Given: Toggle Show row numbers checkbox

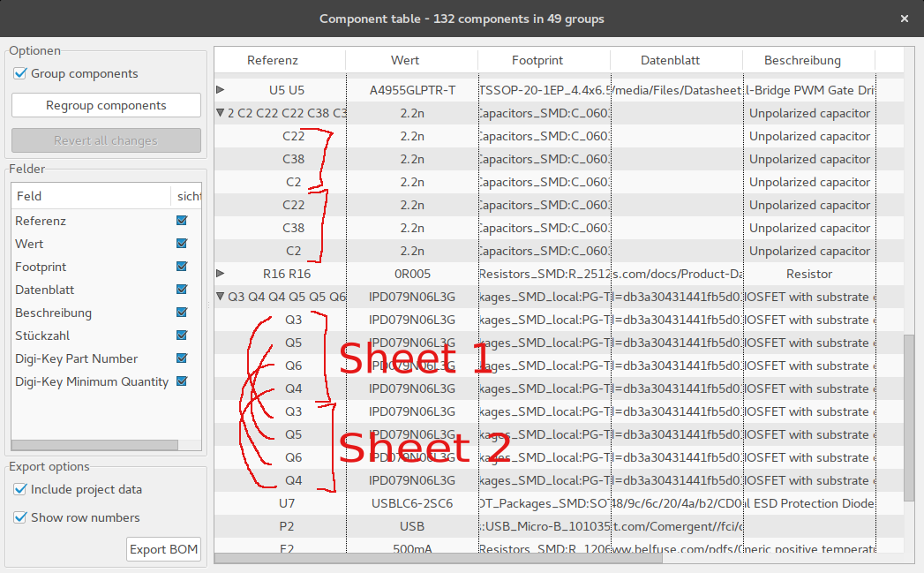Looking at the screenshot, I should (x=20, y=518).
